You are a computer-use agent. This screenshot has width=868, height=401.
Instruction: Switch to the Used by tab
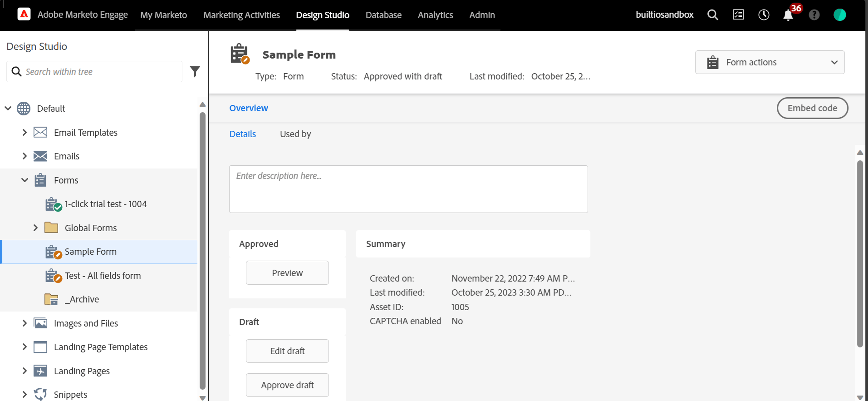click(x=295, y=134)
